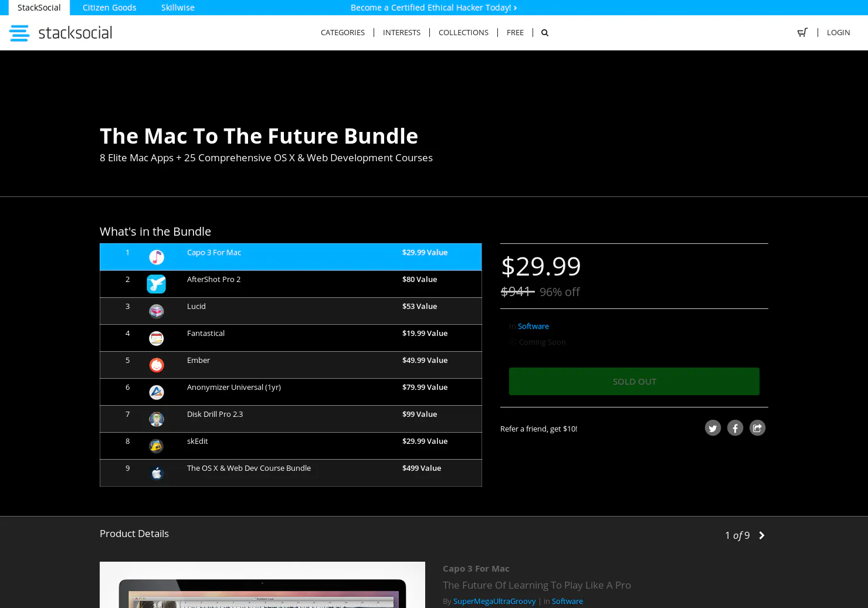Screen dimensions: 868x608
Task: Switch to the Skillwise tab
Action: 178,8
